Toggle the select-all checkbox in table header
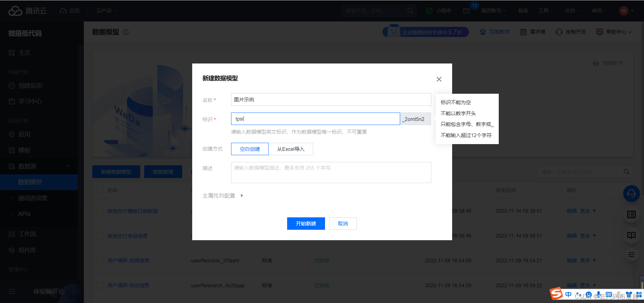The height and width of the screenshot is (303, 644). [100, 190]
